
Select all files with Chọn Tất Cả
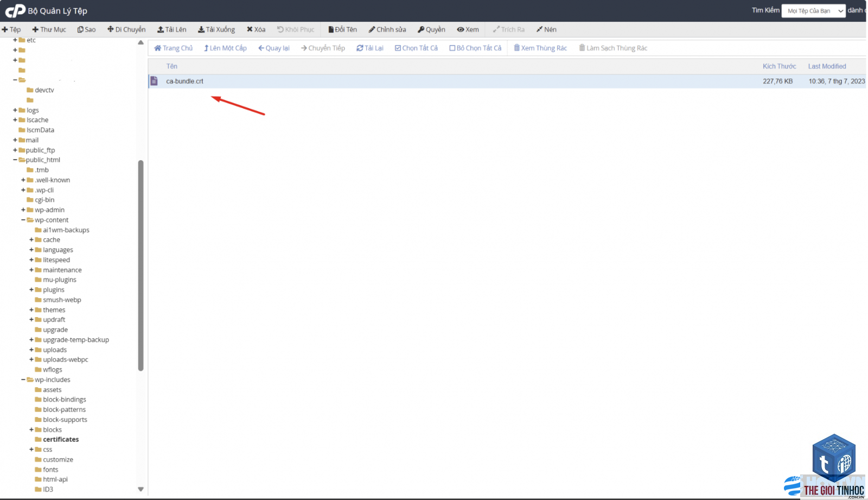(x=416, y=48)
